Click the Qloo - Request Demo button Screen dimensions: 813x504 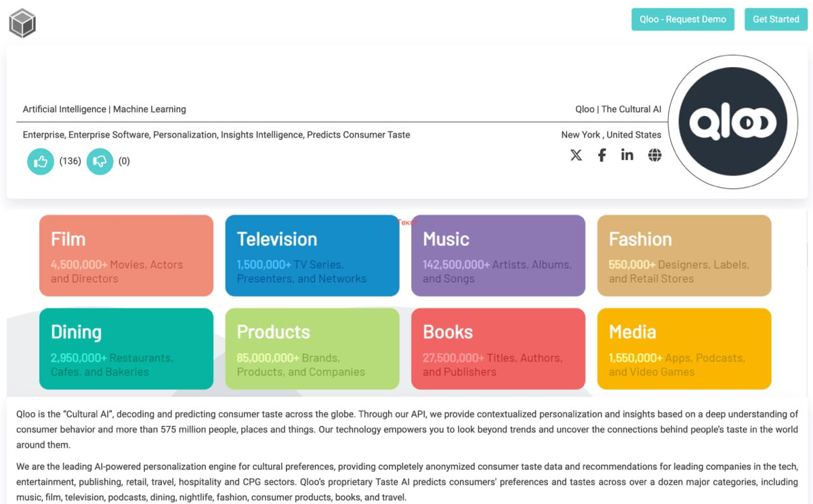click(683, 20)
